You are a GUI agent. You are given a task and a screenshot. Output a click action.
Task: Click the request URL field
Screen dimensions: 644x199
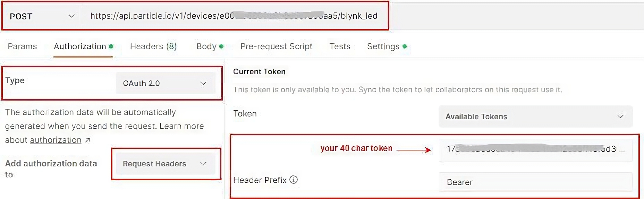pos(234,16)
